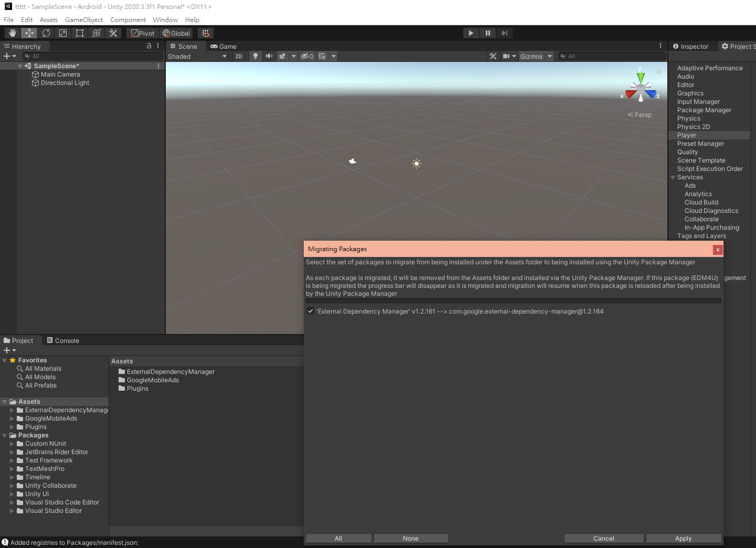Switch to the Inspector tab

(691, 46)
